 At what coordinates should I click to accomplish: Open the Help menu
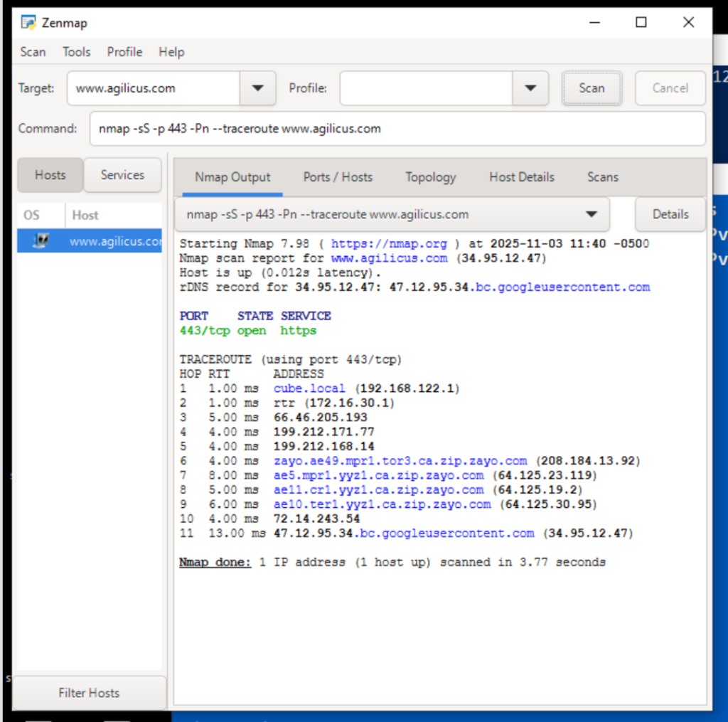(x=171, y=52)
